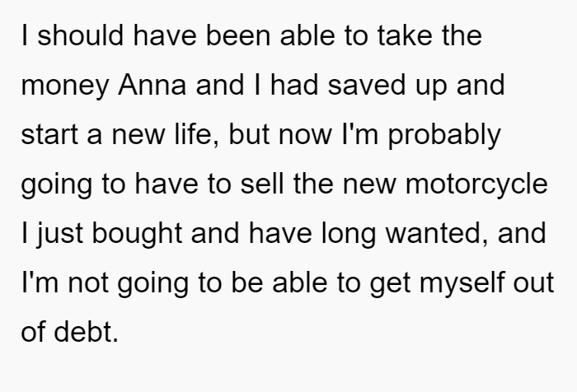Click the word "able" in first line

point(307,35)
